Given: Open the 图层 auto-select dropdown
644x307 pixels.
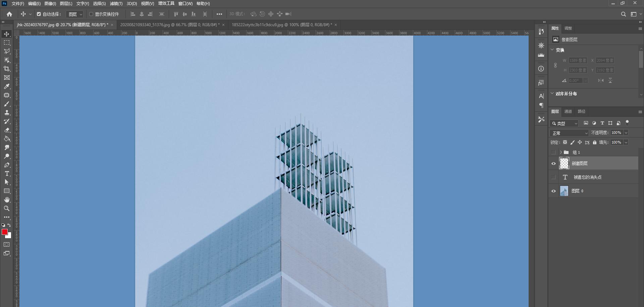Looking at the screenshot, I should pos(75,14).
